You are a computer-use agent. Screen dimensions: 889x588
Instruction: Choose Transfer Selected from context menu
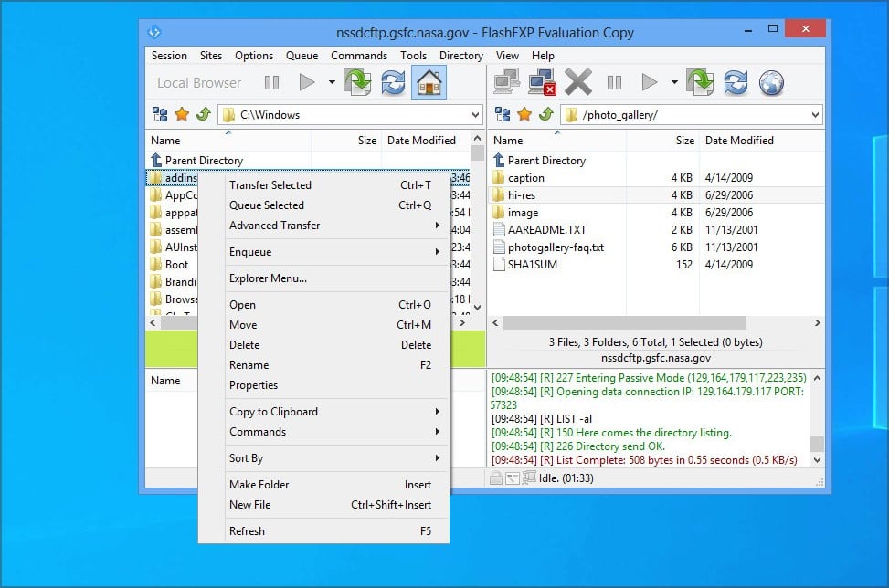(323, 185)
